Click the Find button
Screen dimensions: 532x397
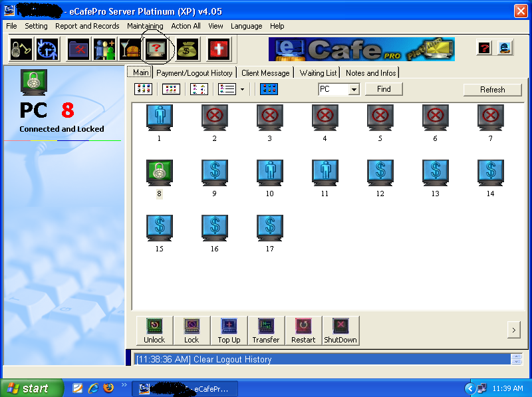(x=384, y=89)
